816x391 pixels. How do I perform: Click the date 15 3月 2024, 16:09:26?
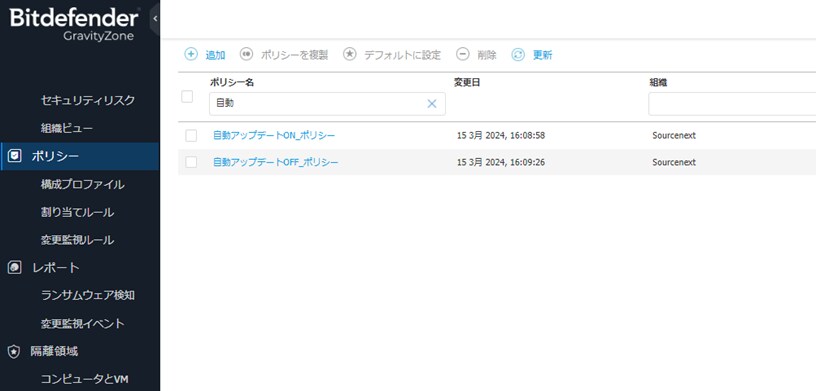[501, 162]
